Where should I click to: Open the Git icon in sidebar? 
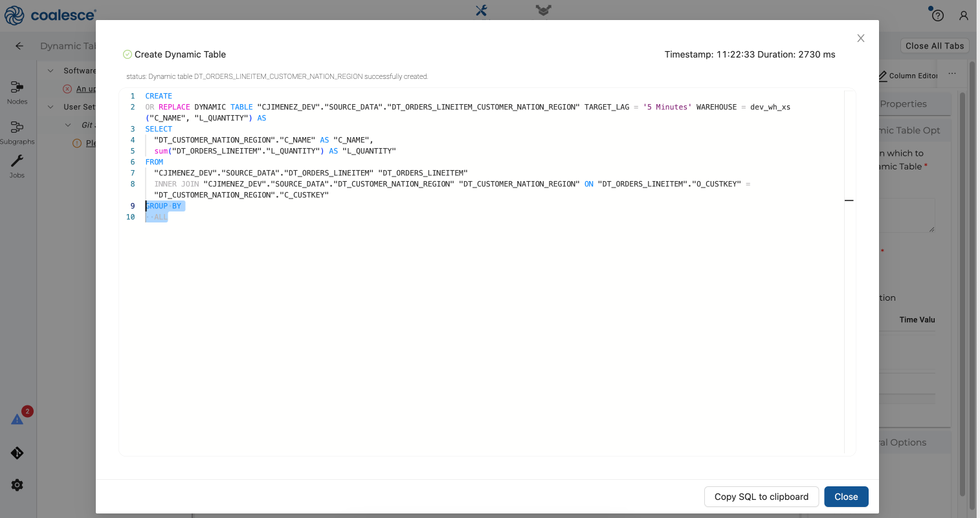(x=17, y=453)
